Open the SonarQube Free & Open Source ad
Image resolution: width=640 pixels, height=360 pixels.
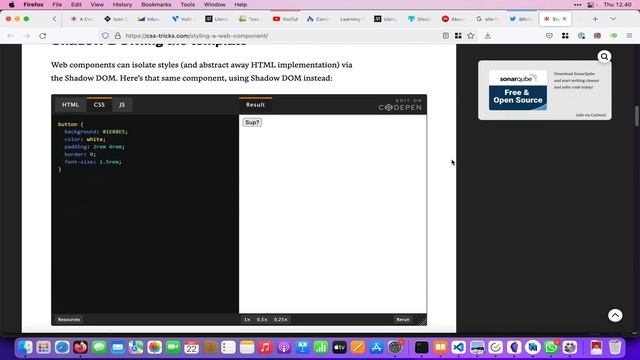click(x=518, y=91)
